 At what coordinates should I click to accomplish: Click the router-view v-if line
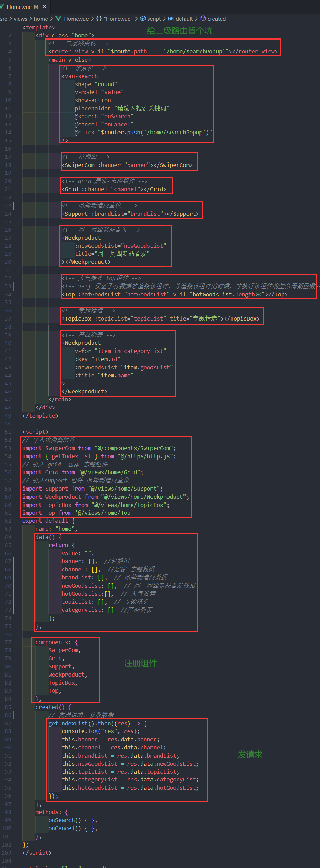pos(163,51)
